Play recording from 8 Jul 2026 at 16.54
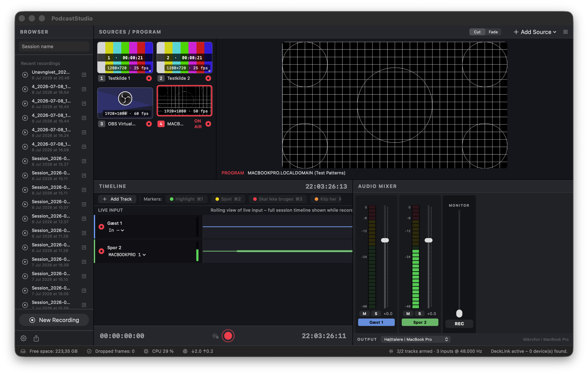Screen dimensions: 588x375 click(25, 89)
